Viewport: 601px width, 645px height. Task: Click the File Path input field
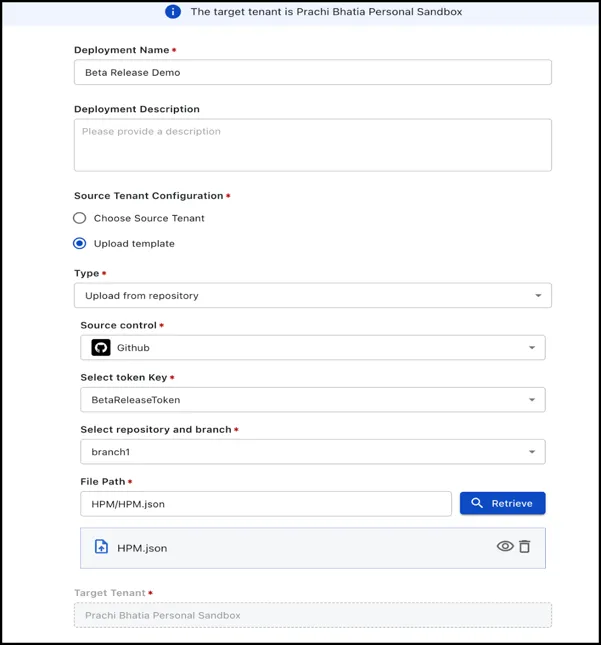point(266,504)
